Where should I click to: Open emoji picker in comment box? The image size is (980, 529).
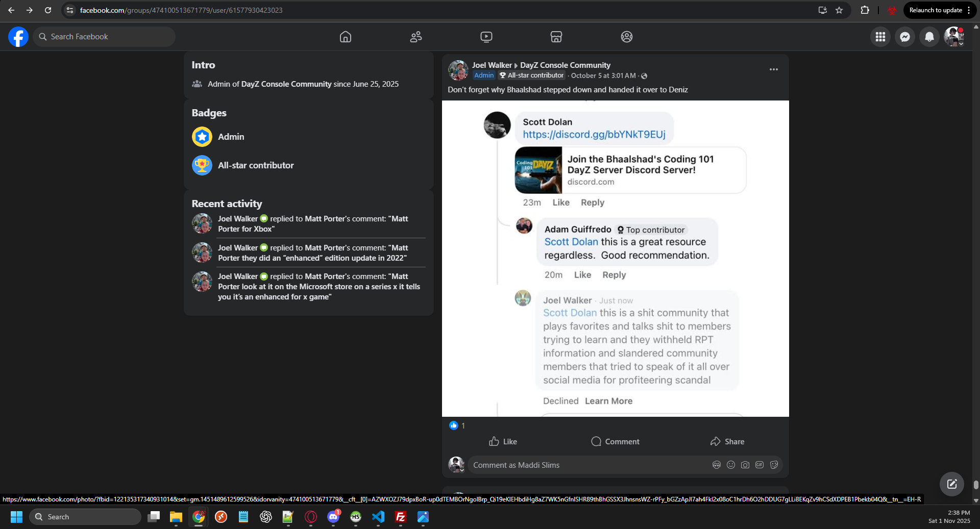pos(731,465)
